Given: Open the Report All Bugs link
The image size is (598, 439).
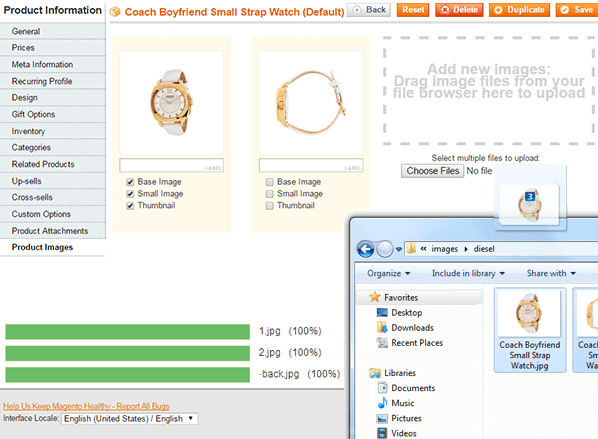Looking at the screenshot, I should coord(86,406).
